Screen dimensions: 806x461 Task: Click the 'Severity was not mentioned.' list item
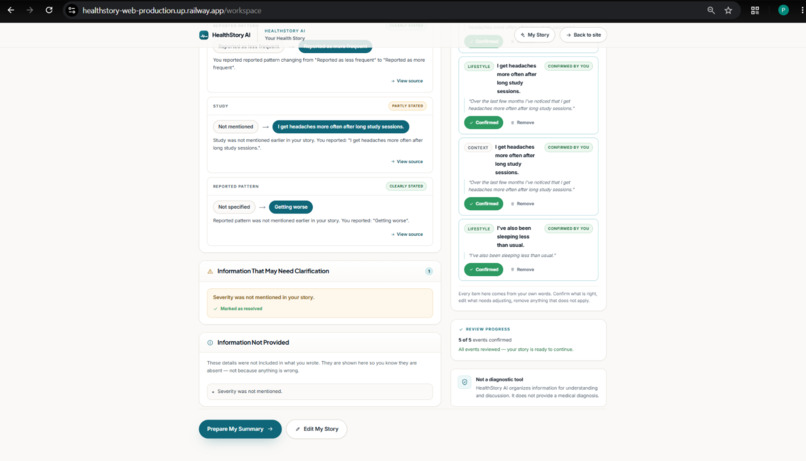(320, 391)
